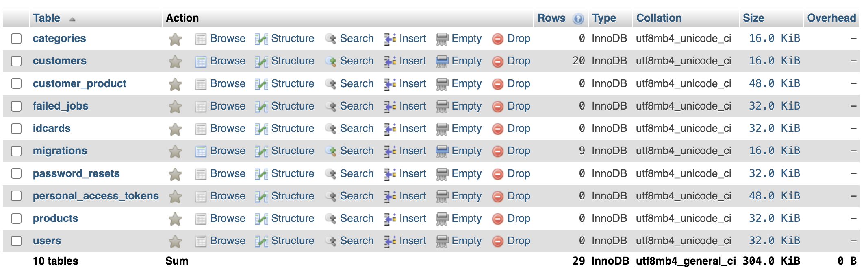Sort tables by the Rows column header
This screenshot has width=868, height=276.
(551, 18)
